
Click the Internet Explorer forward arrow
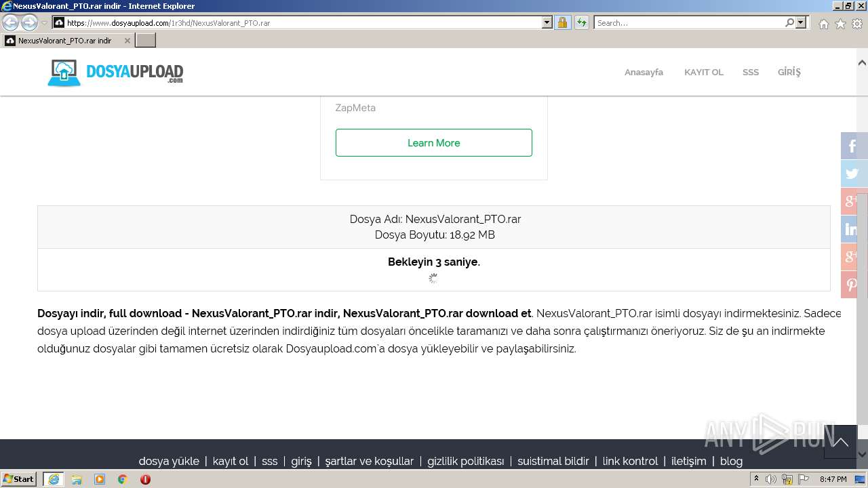(x=29, y=22)
